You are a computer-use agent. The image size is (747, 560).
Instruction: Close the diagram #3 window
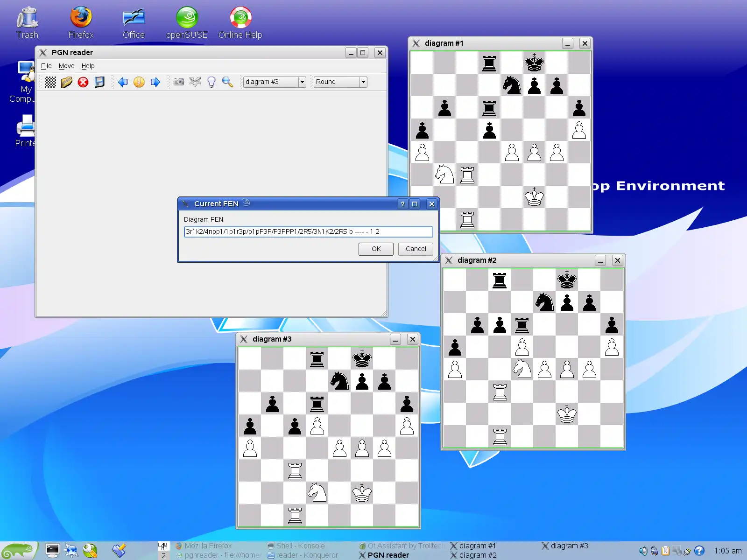(413, 339)
